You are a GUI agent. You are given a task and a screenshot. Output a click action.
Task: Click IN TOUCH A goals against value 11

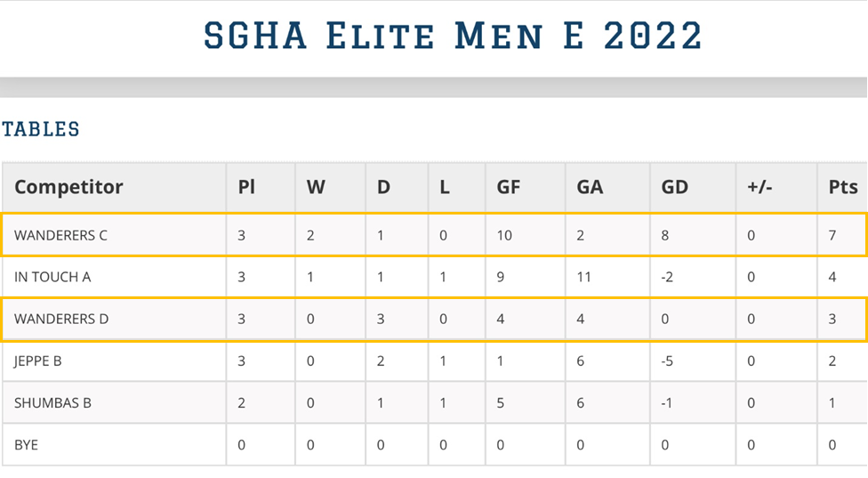tap(583, 277)
